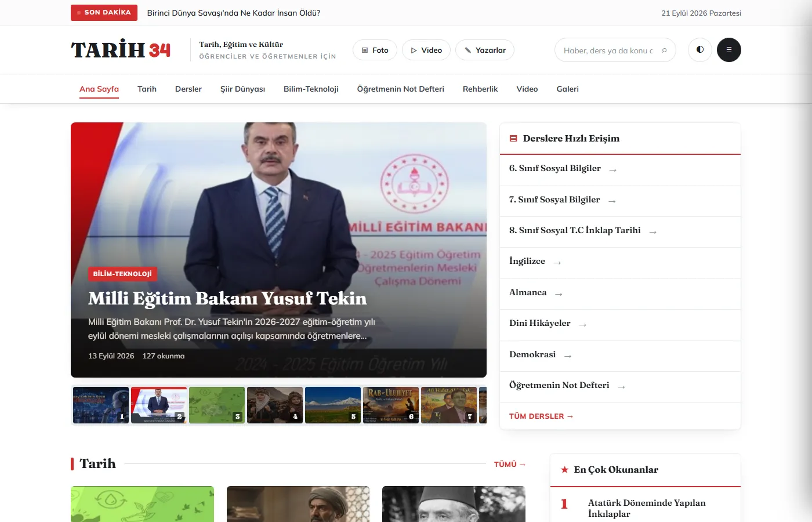Open the turbaned man Tarih article card
This screenshot has height=522, width=812.
298,504
